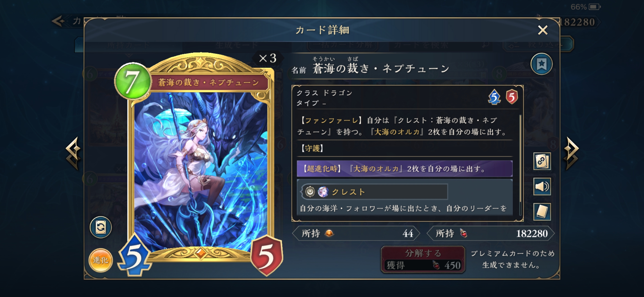Tap the red vials 所持 counter
The image size is (644, 297).
pyautogui.click(x=490, y=233)
